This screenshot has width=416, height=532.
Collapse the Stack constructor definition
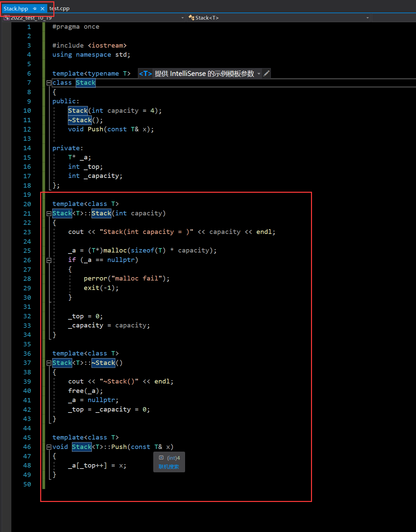[x=49, y=213]
